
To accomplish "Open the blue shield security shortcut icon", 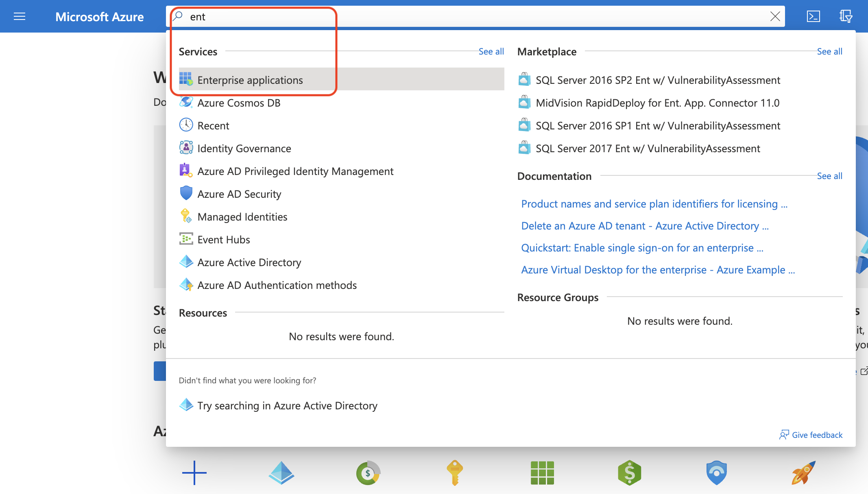I will (716, 473).
